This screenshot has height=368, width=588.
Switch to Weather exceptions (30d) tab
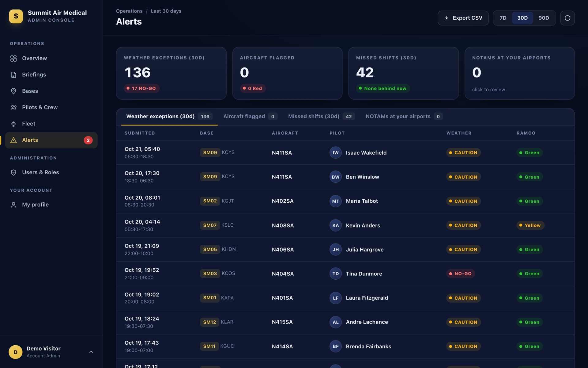[169, 117]
